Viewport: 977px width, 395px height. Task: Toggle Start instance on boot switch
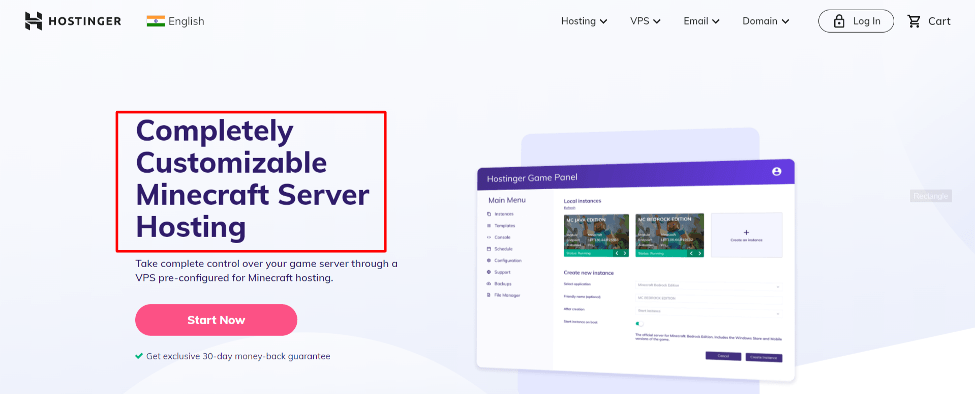639,323
